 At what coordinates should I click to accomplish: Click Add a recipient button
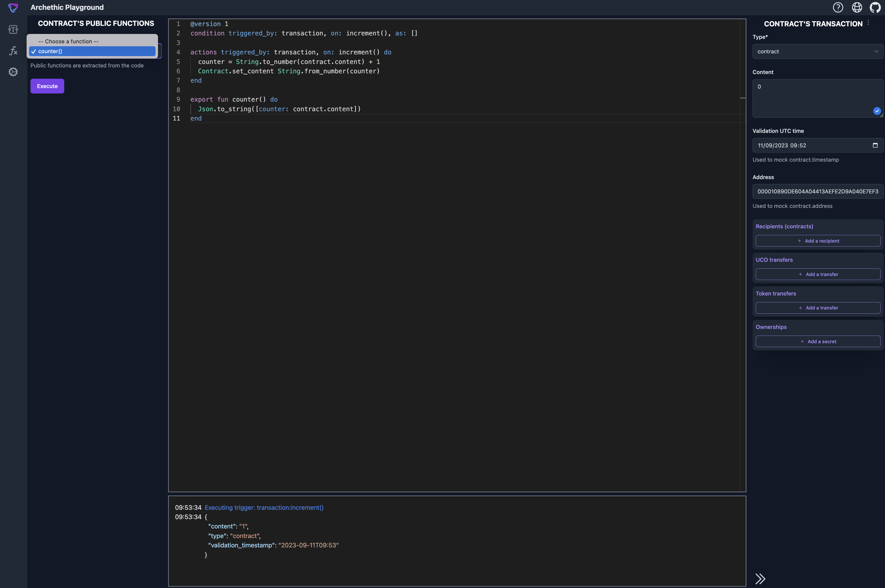(x=818, y=241)
